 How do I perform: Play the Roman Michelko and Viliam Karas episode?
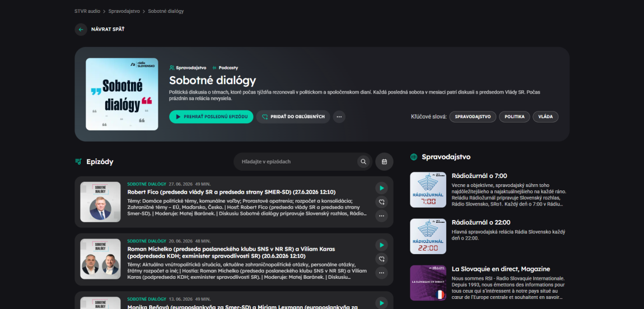[381, 245]
